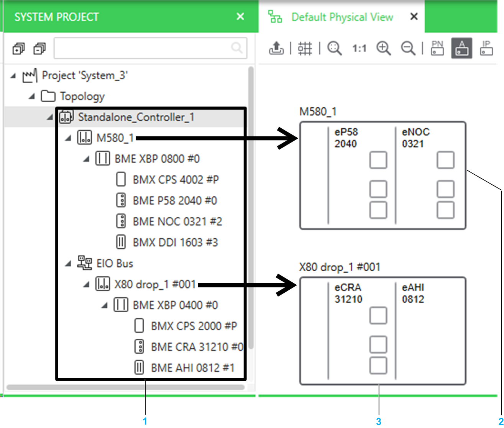Select BME AHI 0812 #1 module
Image resolution: width=504 pixels, height=428 pixels.
pos(193,368)
